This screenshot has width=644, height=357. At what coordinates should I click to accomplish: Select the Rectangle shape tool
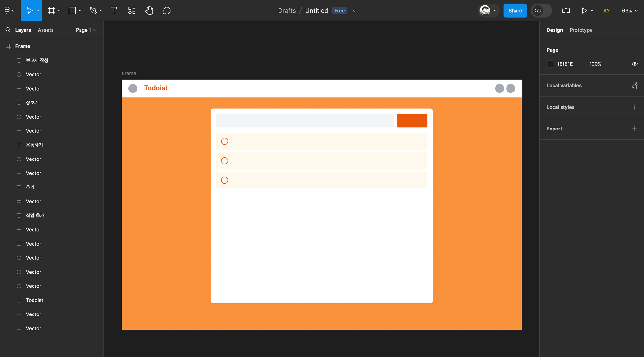72,11
